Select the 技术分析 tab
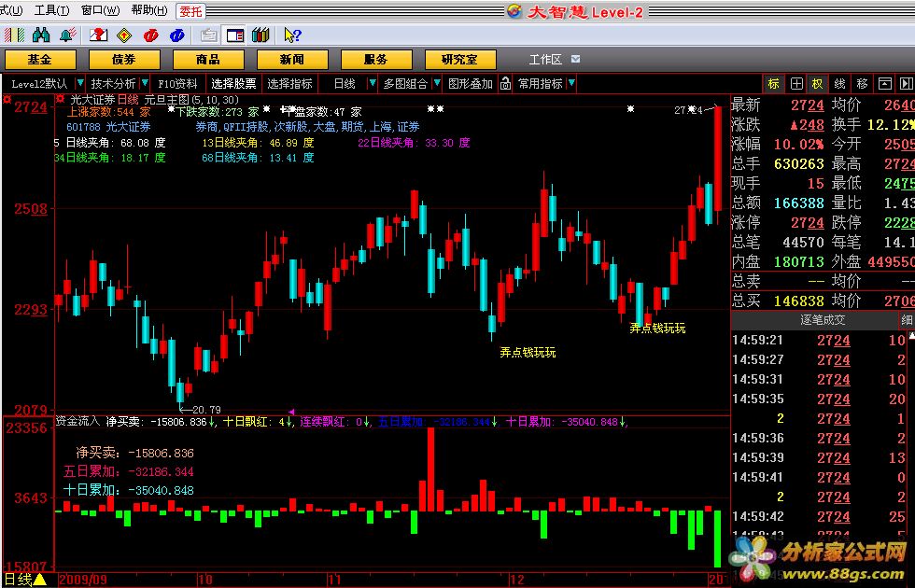The width and height of the screenshot is (915, 588). pyautogui.click(x=113, y=84)
